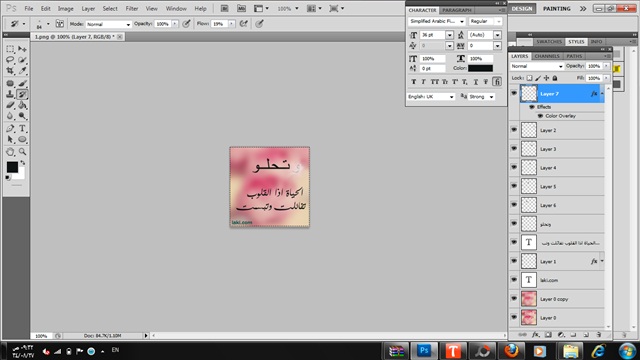The width and height of the screenshot is (640, 360).
Task: Open the Filter menu
Action: 131,8
